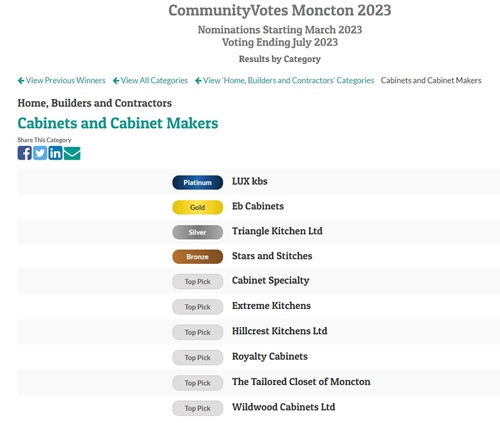Open View 'Home, Builders and Contractors' Categories
Viewport: 500px width, 423px height.
pos(284,80)
